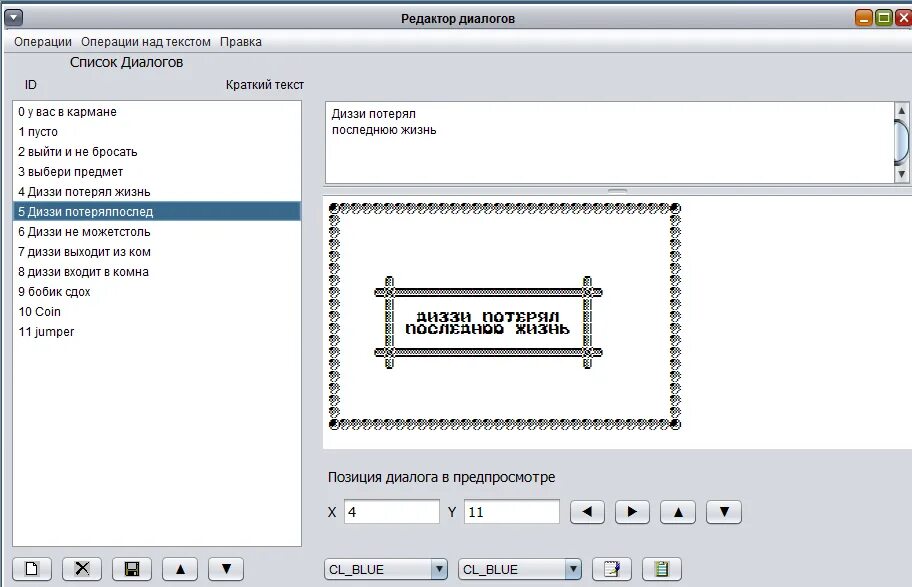This screenshot has height=587, width=912.
Task: Click inside the dialog text editing area
Action: click(609, 143)
